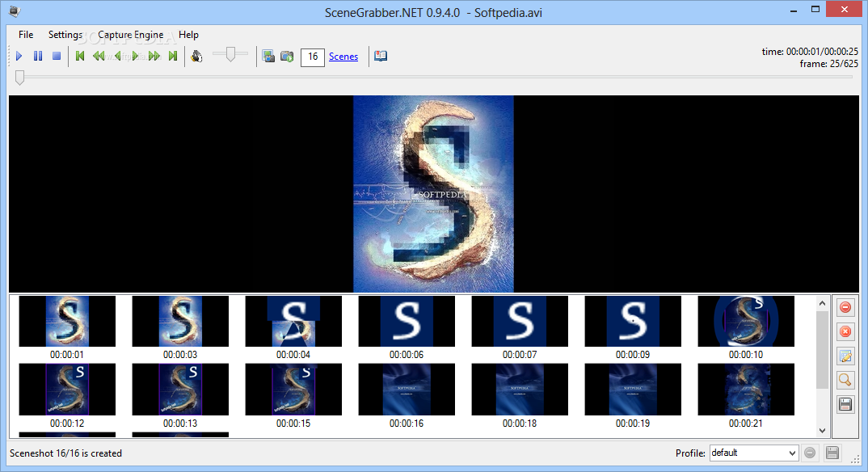
Task: Step one frame forward
Action: (136, 56)
